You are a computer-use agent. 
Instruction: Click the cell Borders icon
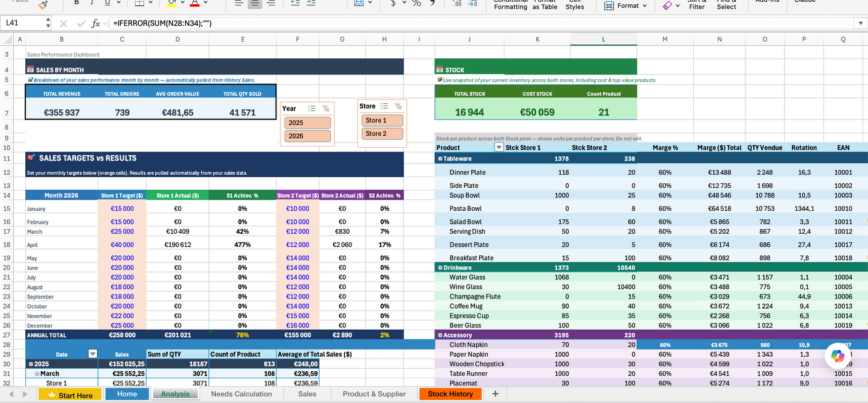tap(139, 3)
